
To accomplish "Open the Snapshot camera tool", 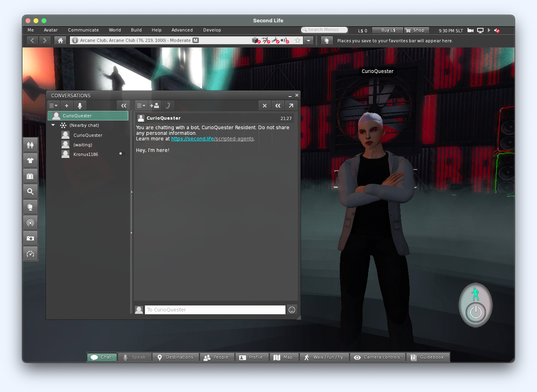I will click(30, 238).
